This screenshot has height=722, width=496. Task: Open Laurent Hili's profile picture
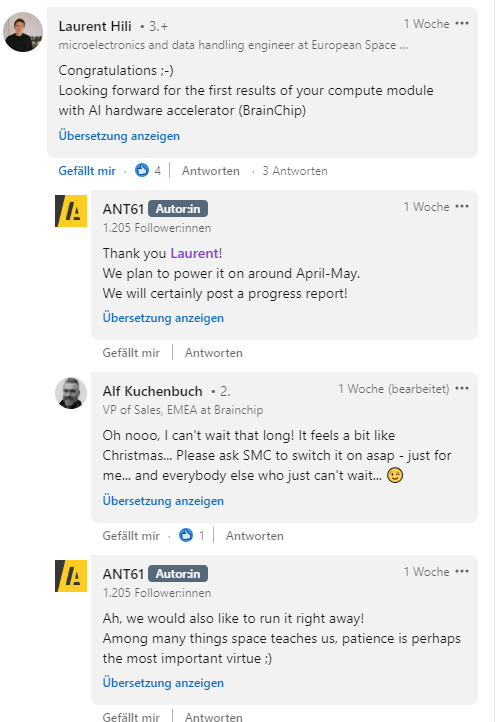[x=23, y=32]
